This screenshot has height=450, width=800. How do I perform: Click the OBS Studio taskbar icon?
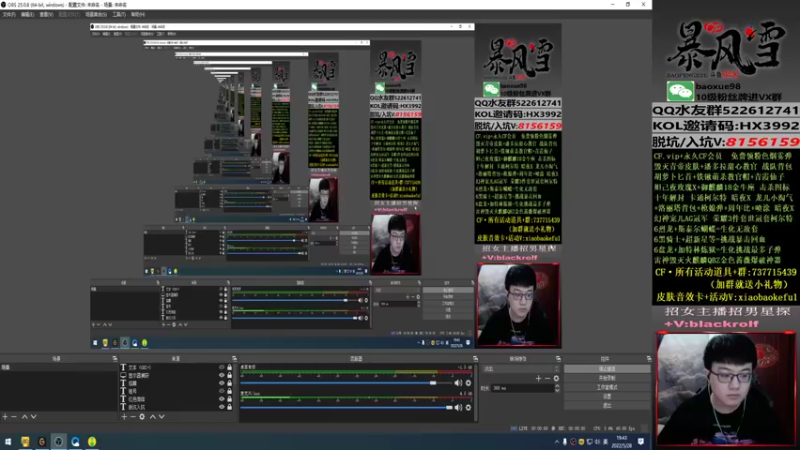(59, 442)
